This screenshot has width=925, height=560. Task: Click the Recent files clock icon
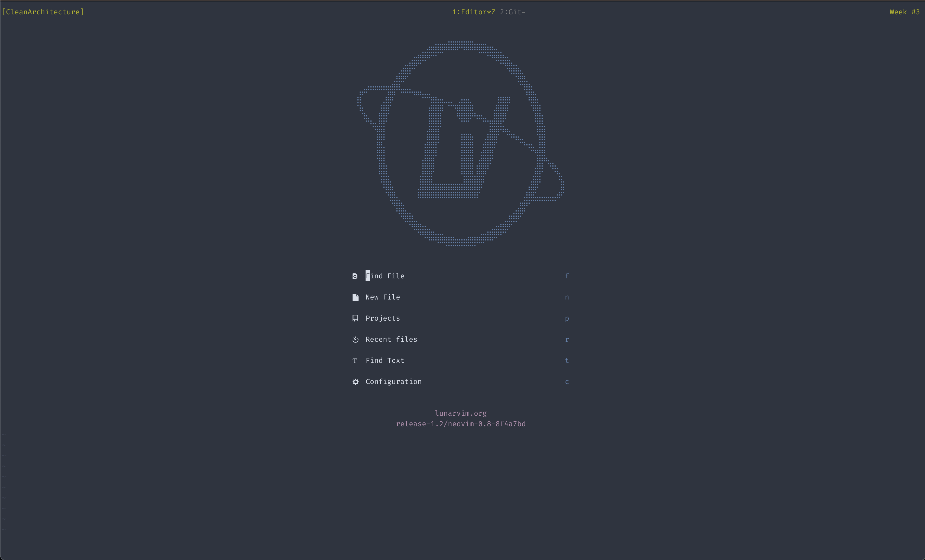pyautogui.click(x=355, y=340)
